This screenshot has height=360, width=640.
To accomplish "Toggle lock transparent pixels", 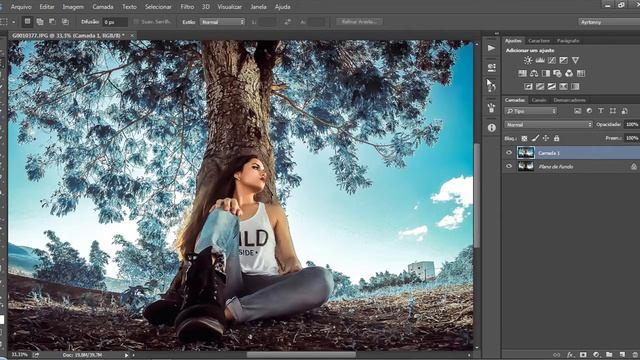I will (x=524, y=138).
